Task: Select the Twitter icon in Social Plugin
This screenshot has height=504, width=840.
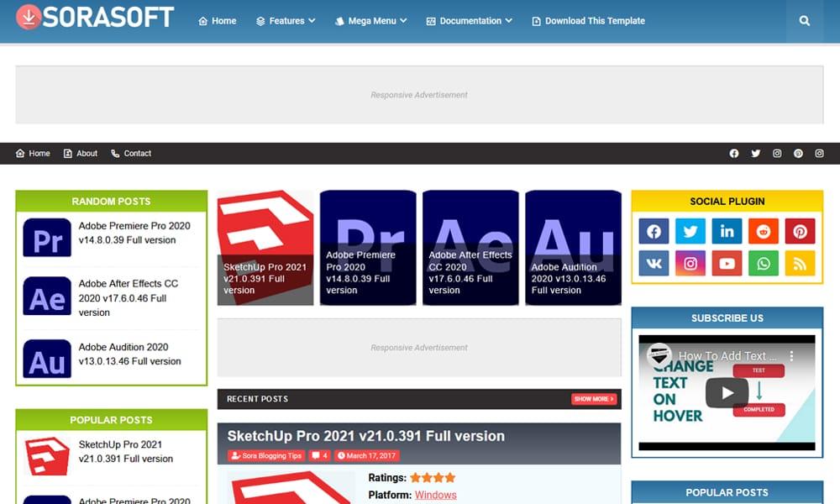Action: pos(690,231)
